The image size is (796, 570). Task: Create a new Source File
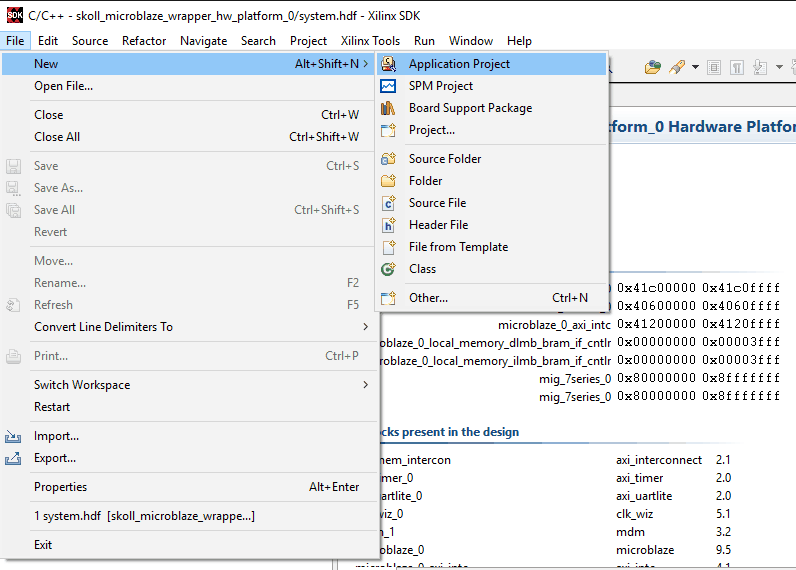pos(437,203)
